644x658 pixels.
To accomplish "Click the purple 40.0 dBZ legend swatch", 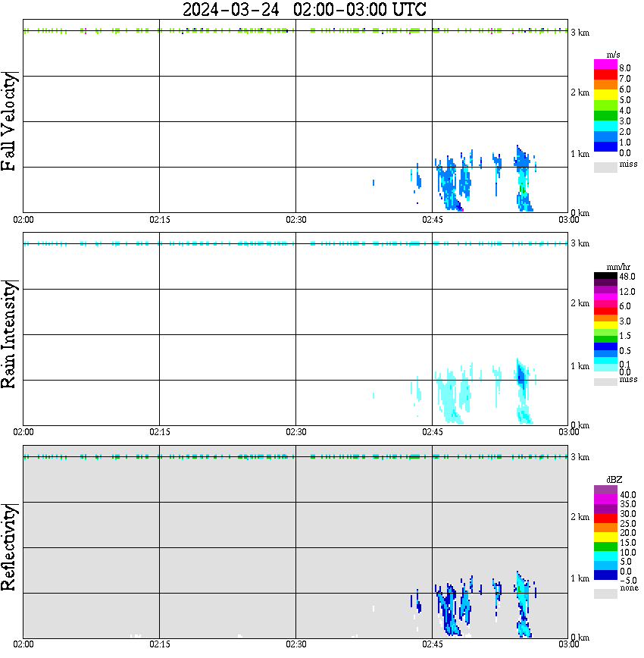I will click(605, 490).
